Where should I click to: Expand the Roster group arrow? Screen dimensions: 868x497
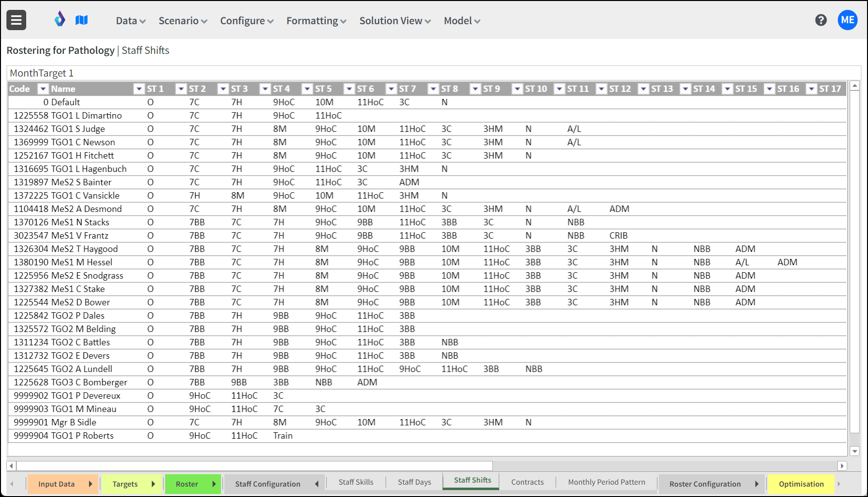coord(214,484)
